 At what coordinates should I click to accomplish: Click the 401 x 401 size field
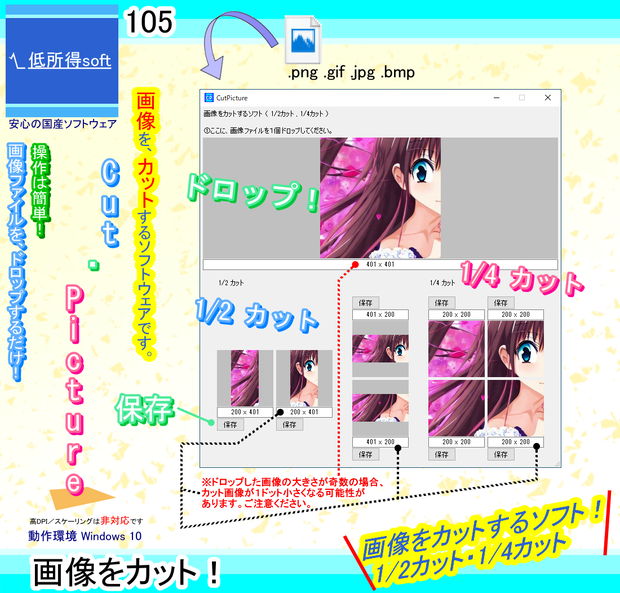click(380, 264)
